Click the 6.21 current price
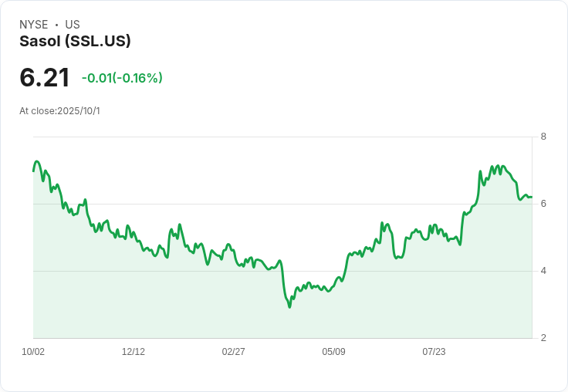The height and width of the screenshot is (392, 568). (45, 77)
